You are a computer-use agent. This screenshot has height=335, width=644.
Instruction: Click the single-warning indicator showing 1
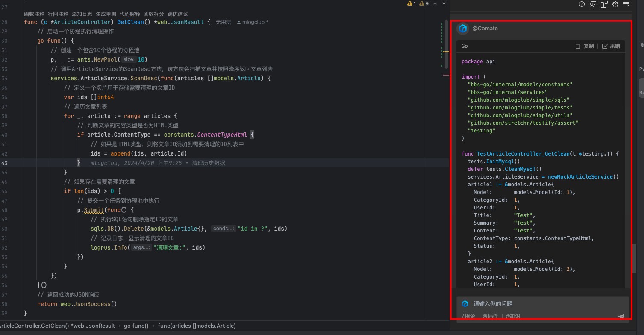tap(412, 3)
